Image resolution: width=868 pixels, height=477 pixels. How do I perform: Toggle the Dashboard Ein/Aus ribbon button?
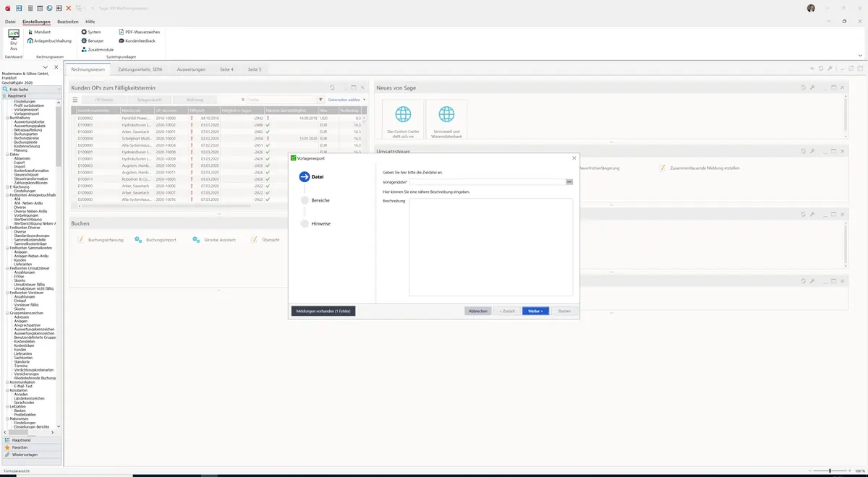tap(14, 40)
